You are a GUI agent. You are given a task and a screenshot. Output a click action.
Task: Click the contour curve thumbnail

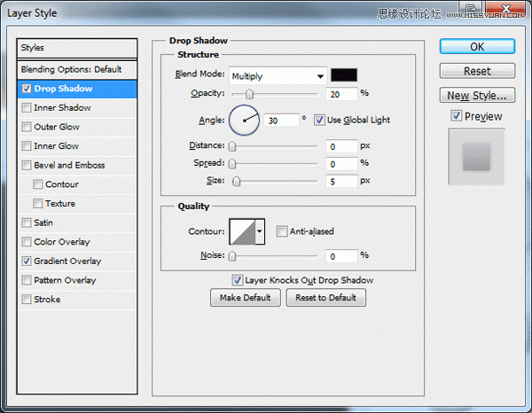(x=243, y=231)
